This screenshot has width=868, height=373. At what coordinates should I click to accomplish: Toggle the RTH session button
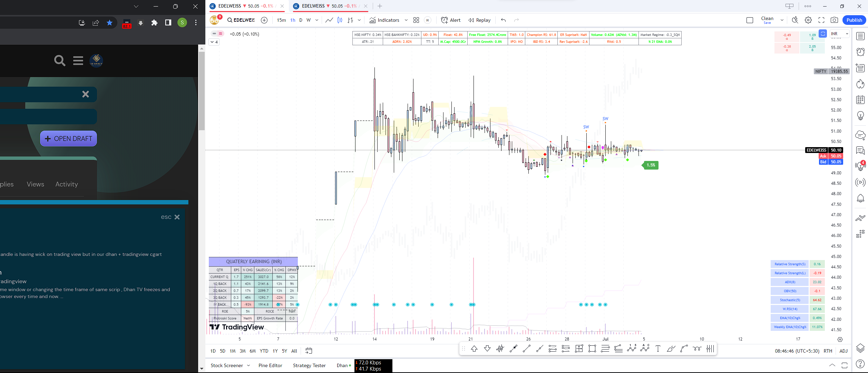[x=828, y=351]
